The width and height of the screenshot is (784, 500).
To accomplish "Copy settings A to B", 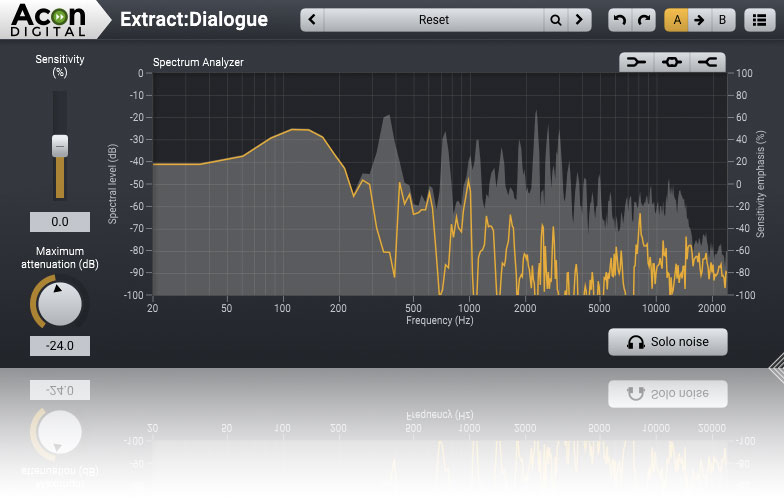I will click(x=700, y=20).
